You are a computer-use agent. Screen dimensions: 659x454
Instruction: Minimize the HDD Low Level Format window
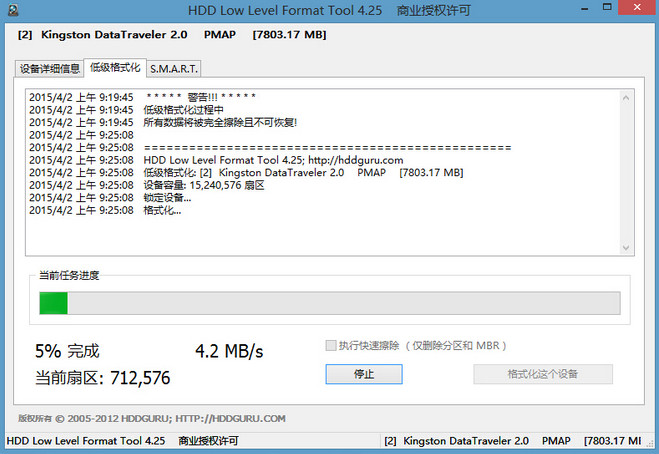pyautogui.click(x=585, y=8)
